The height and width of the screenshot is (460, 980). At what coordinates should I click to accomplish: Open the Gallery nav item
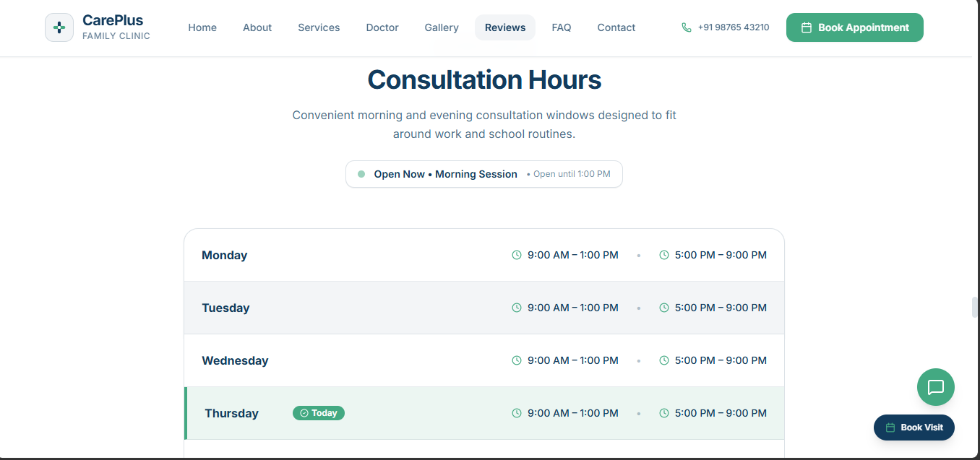442,27
